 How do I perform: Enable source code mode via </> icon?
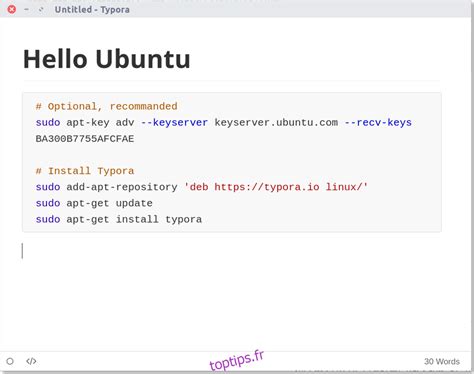(x=31, y=361)
